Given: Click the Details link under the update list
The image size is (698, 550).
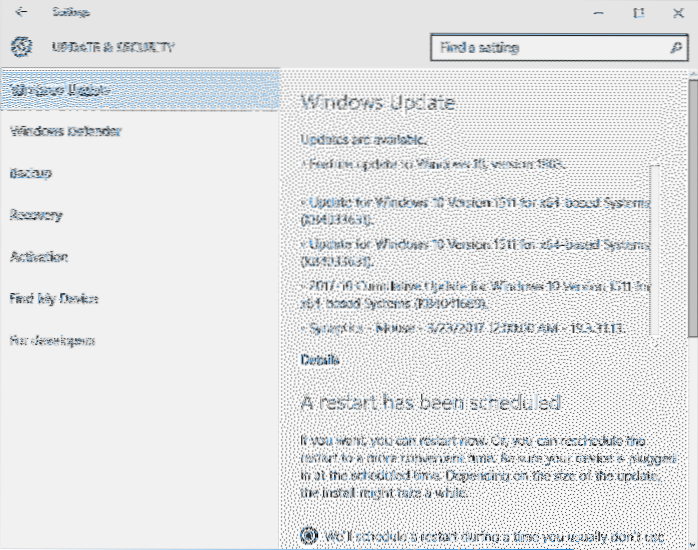Looking at the screenshot, I should [x=320, y=360].
